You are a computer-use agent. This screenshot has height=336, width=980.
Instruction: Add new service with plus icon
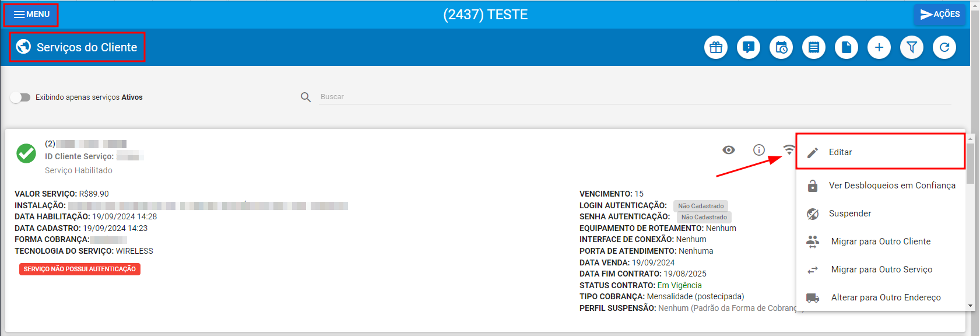879,47
